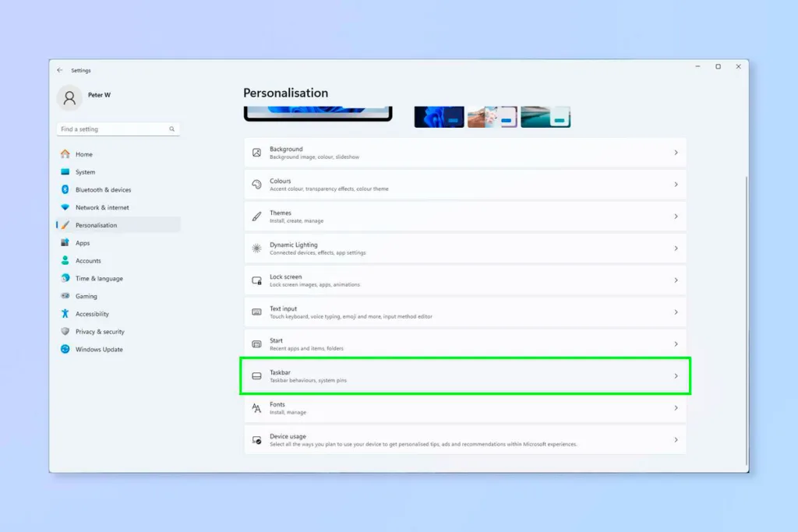Expand Start row chevron
The image size is (798, 532).
point(676,344)
